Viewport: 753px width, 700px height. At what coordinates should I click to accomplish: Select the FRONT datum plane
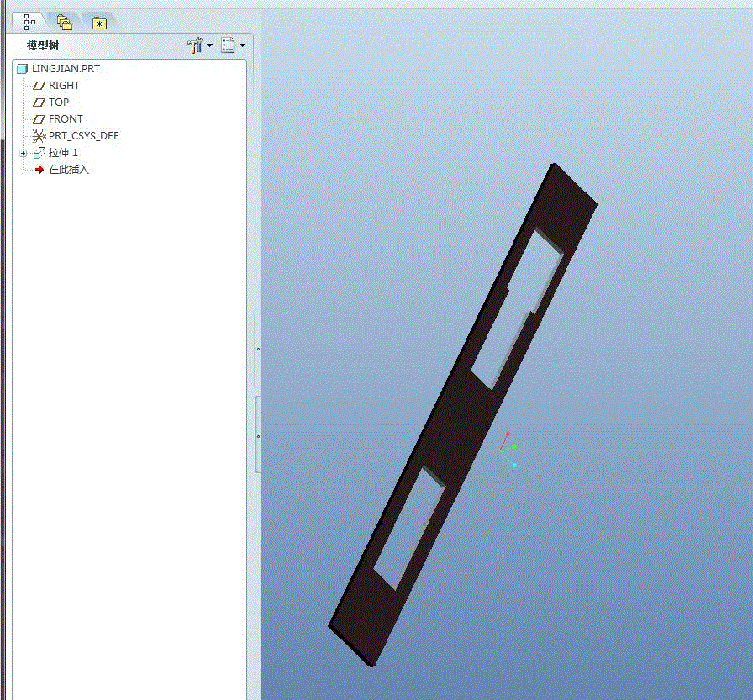(x=66, y=119)
